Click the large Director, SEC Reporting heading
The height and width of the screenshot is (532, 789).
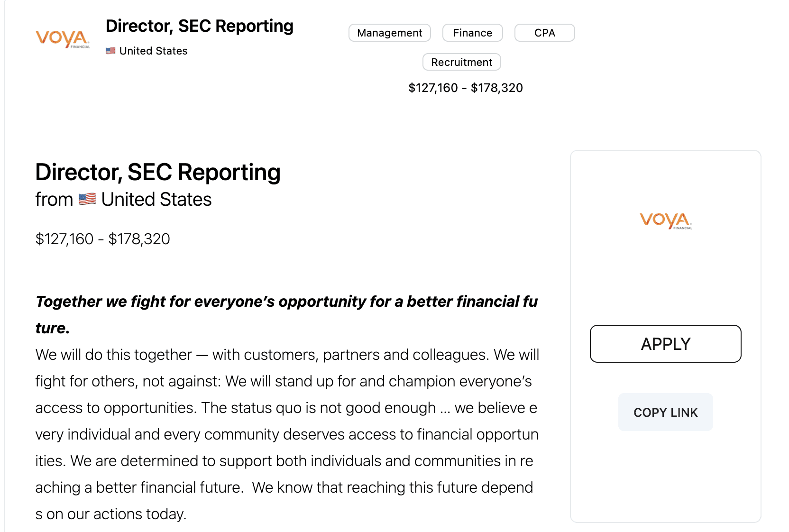click(158, 172)
